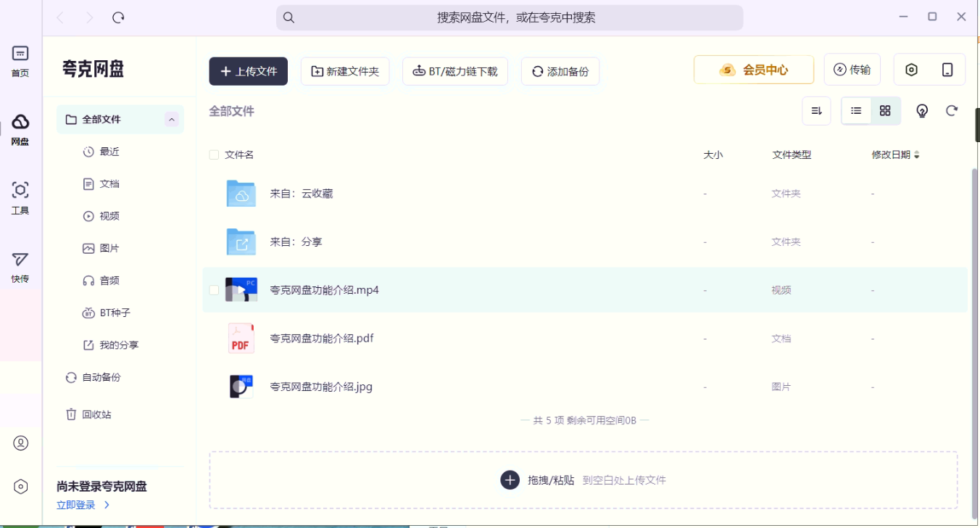Check the box for 夸克网盘功能介绍.mp4
This screenshot has height=528, width=980.
tap(214, 290)
